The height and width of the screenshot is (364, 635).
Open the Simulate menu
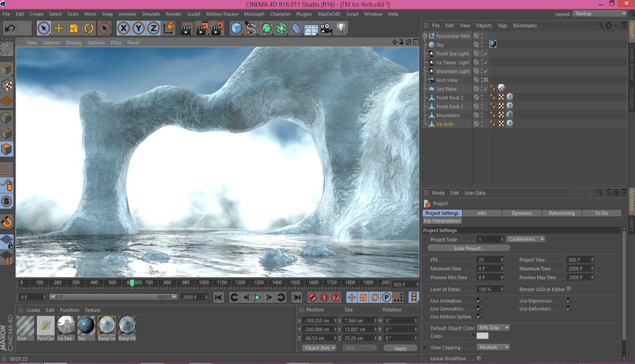coord(151,14)
